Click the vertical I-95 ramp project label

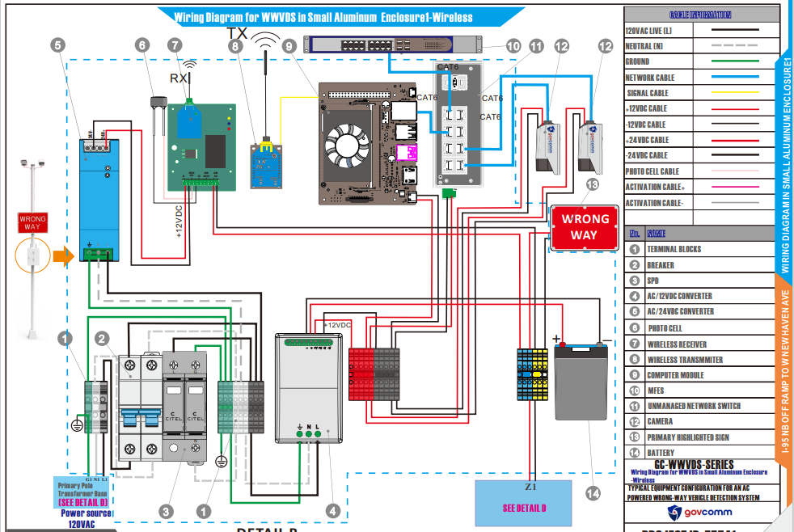[785, 370]
